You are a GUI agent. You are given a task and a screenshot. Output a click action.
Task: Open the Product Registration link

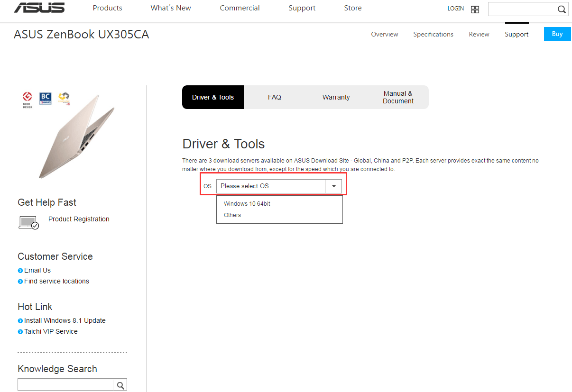pyautogui.click(x=79, y=219)
